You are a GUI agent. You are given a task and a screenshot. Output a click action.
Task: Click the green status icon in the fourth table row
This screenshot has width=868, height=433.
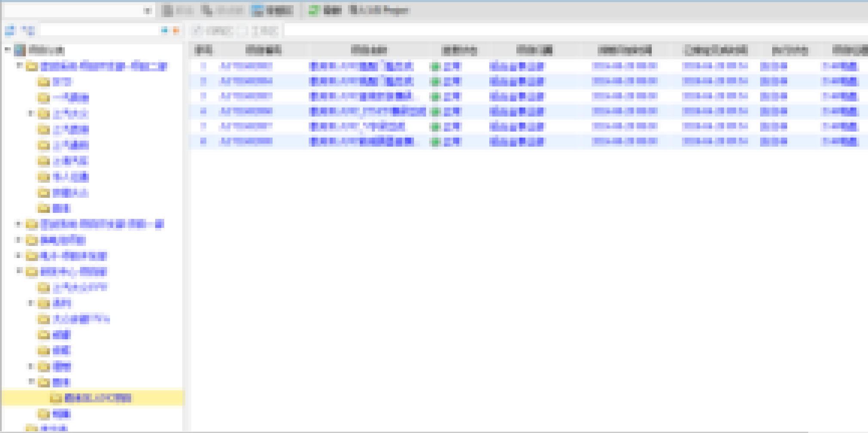(x=436, y=112)
